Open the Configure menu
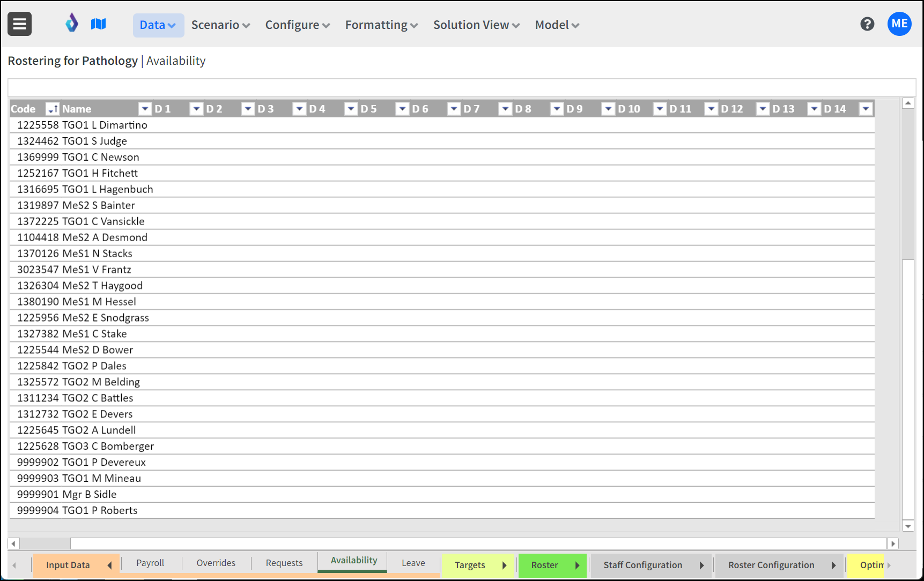Screen dimensions: 924x581 [298, 25]
